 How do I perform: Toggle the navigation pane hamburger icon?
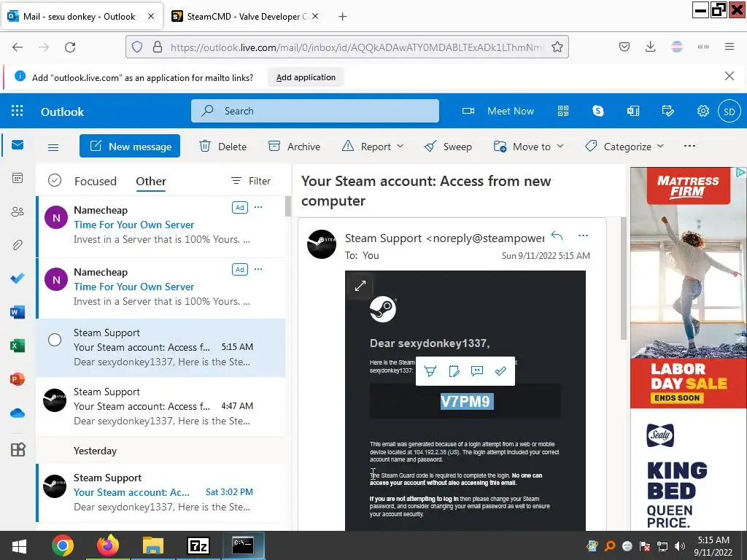pos(53,147)
